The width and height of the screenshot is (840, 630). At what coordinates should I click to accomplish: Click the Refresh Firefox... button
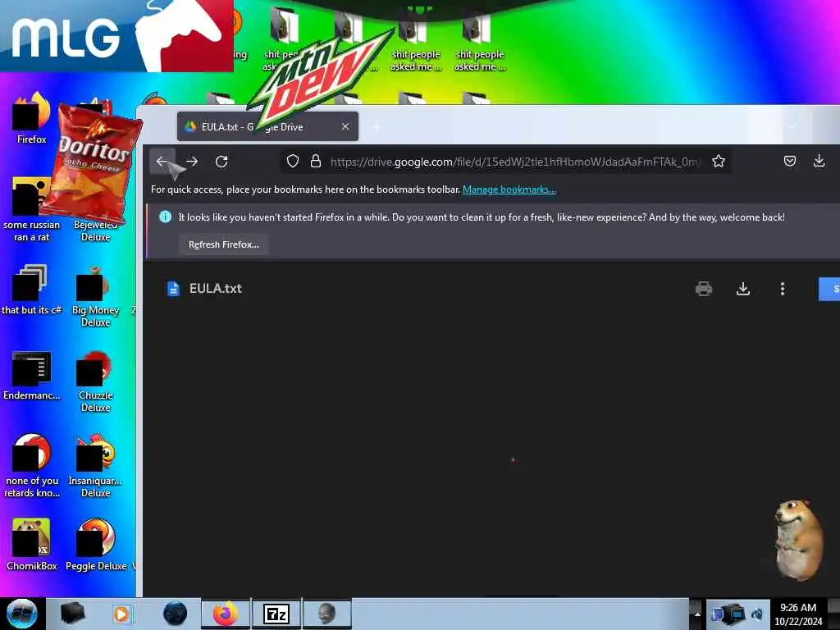(x=223, y=244)
